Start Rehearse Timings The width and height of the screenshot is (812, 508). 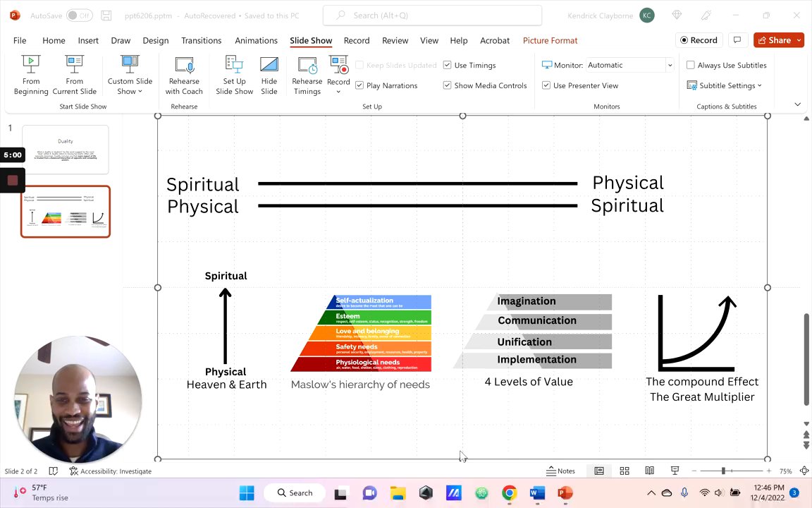pyautogui.click(x=307, y=75)
